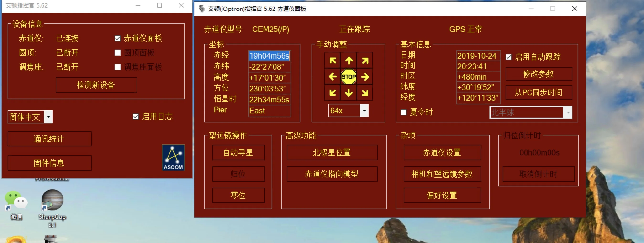The width and height of the screenshot is (644, 243).
Task: Click the 已连接 status next to 赤道仪
Action: point(67,38)
